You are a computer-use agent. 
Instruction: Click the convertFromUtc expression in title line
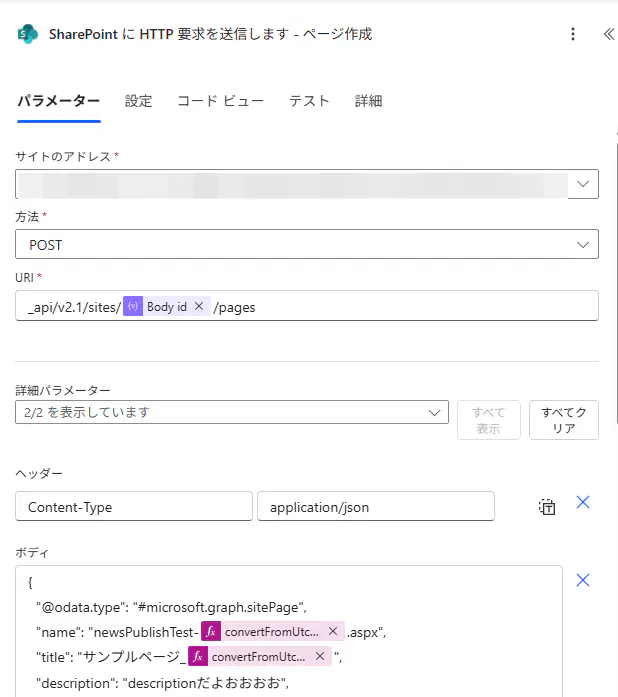pyautogui.click(x=258, y=657)
